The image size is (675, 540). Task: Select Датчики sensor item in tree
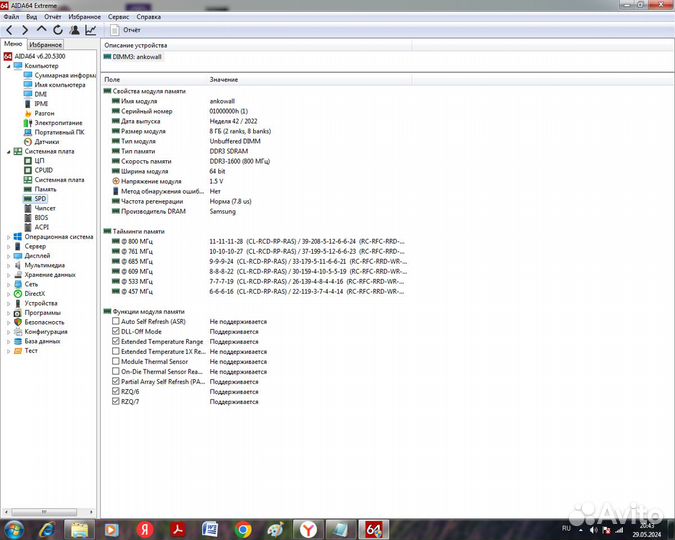pyautogui.click(x=46, y=142)
